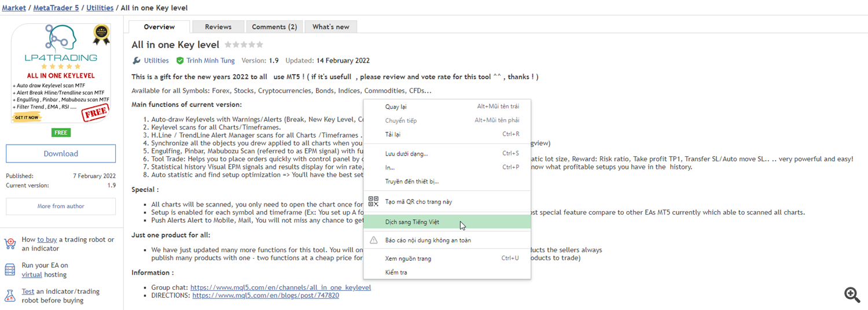
Task: Click 'Keylevel scans for all Charts/Timeframes.' list item
Action: (x=216, y=127)
